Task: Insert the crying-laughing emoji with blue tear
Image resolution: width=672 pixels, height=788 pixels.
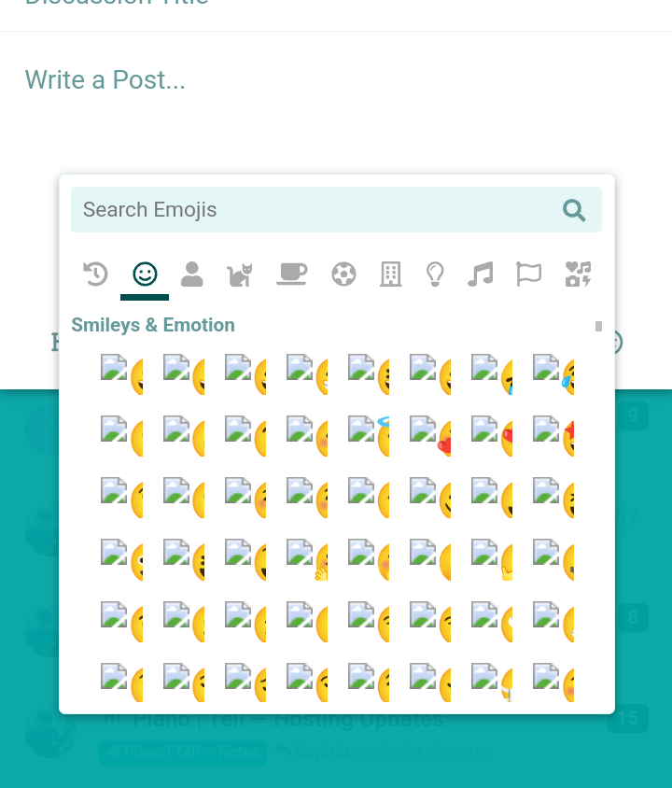Action: (x=553, y=374)
